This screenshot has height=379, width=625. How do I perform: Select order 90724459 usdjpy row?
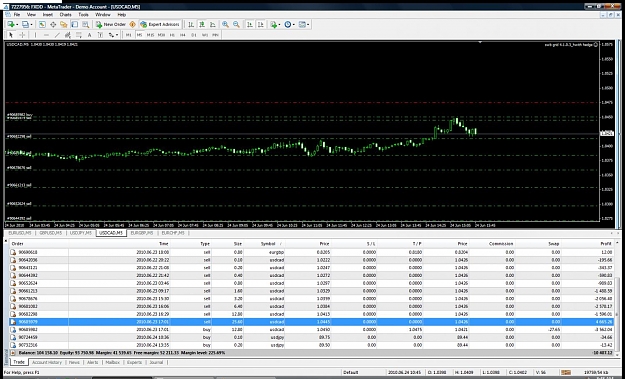[x=311, y=337]
